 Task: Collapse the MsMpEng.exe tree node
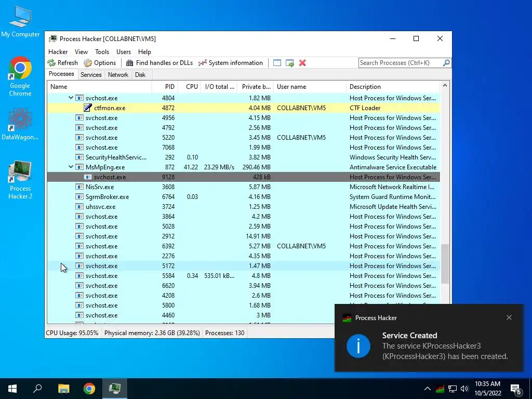pos(71,167)
